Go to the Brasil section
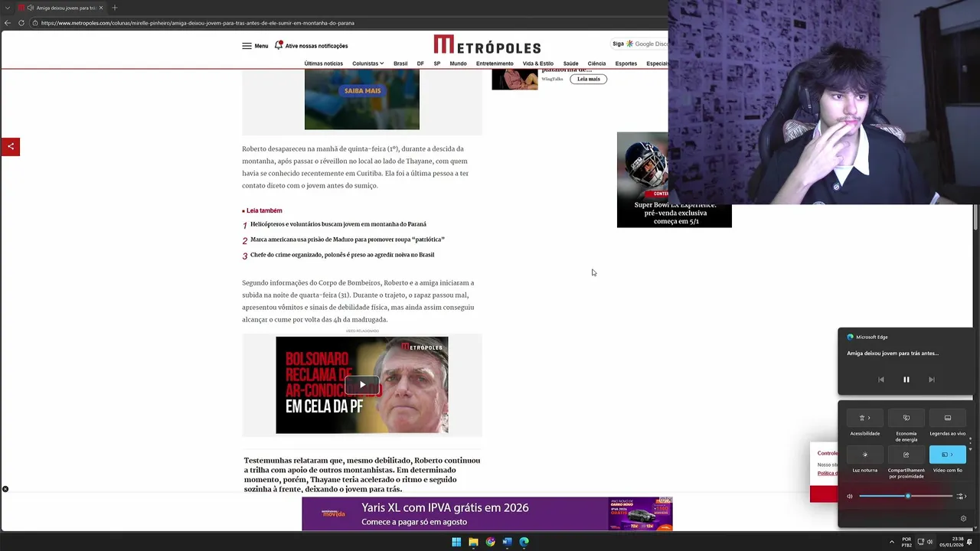Viewport: 980px width, 551px height. [x=400, y=64]
